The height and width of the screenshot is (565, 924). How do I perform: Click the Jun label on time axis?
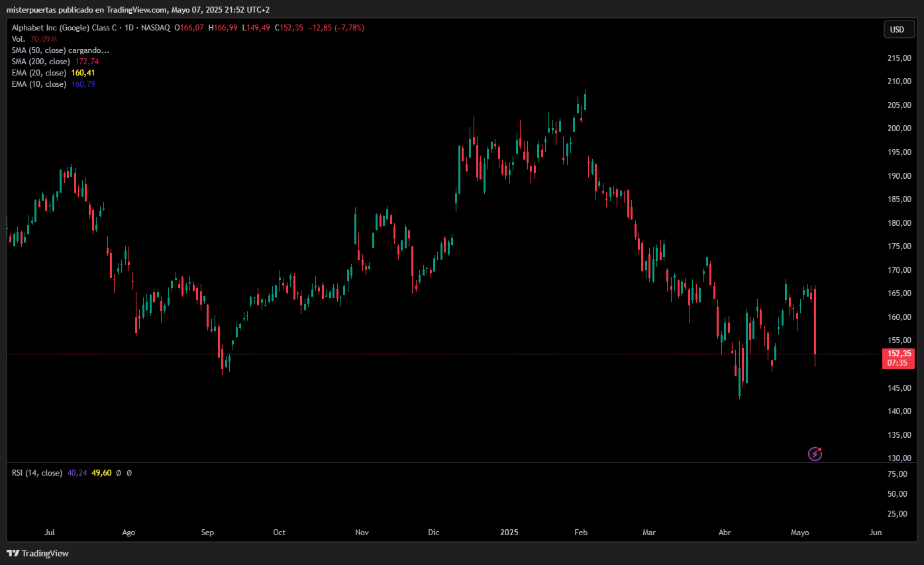coord(875,533)
